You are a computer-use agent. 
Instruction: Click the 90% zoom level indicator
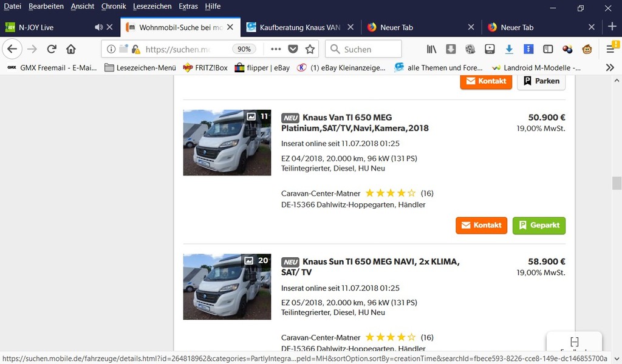tap(244, 49)
